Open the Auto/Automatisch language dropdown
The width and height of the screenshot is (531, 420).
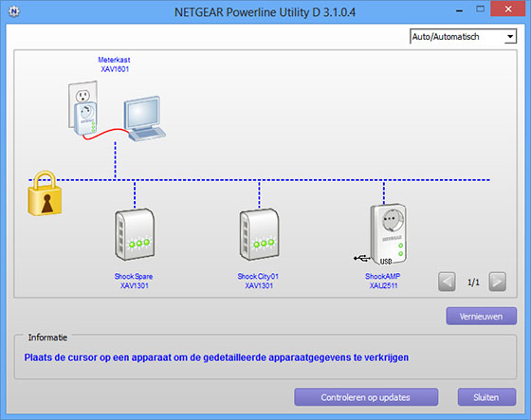pos(463,36)
